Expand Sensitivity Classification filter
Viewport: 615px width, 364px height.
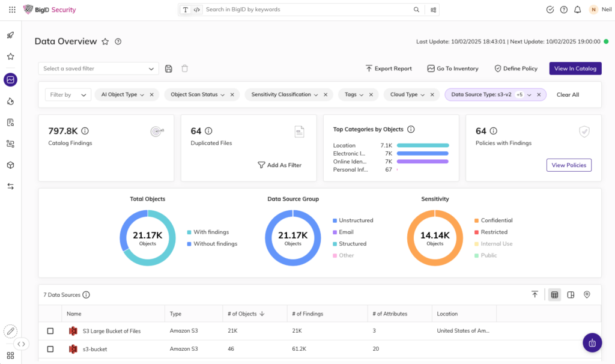[316, 95]
